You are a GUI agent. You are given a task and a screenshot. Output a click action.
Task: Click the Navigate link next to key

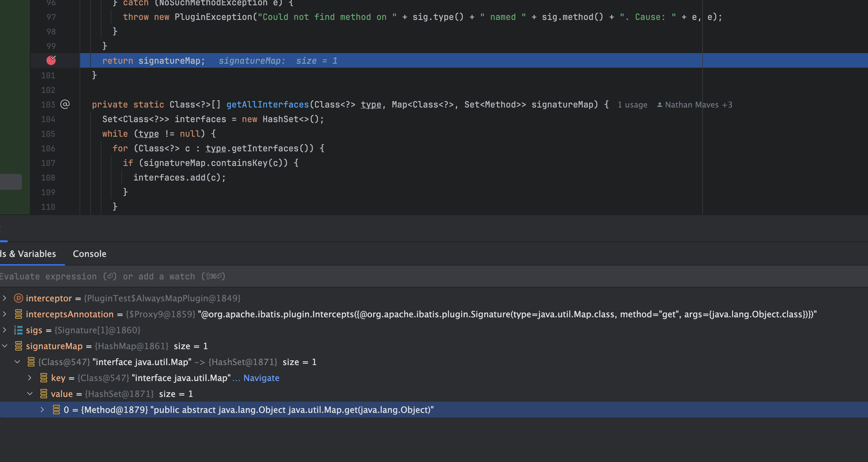(261, 378)
